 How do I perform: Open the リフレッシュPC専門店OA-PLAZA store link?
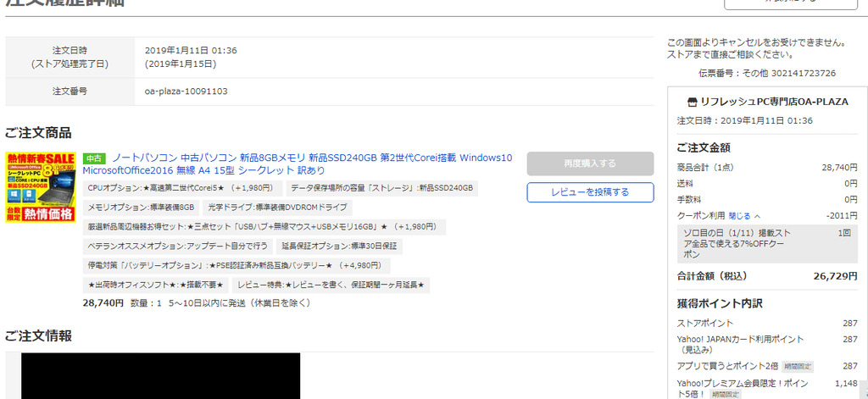[x=774, y=102]
